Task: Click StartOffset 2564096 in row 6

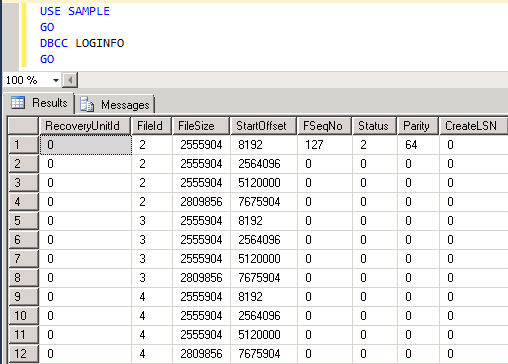Action: coord(263,240)
